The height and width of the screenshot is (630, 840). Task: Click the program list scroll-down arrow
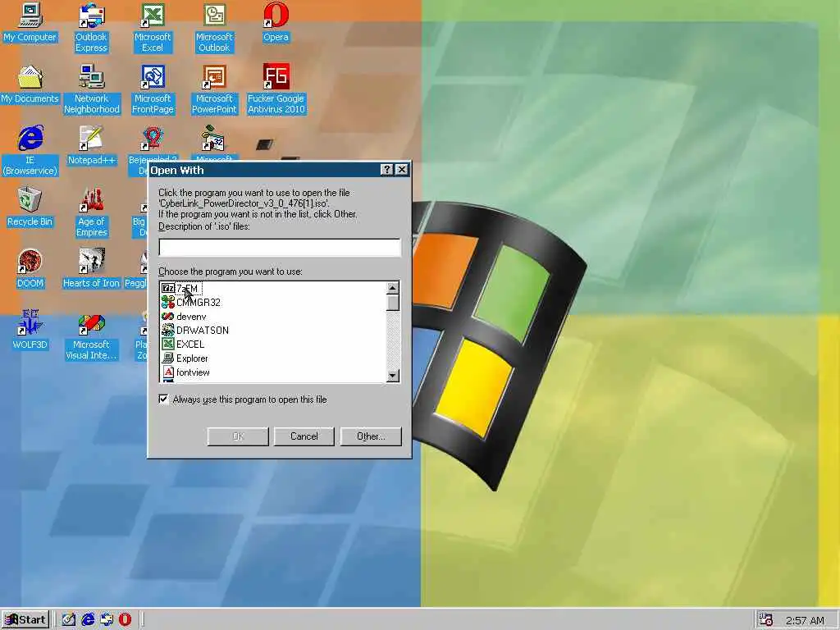[x=393, y=376]
